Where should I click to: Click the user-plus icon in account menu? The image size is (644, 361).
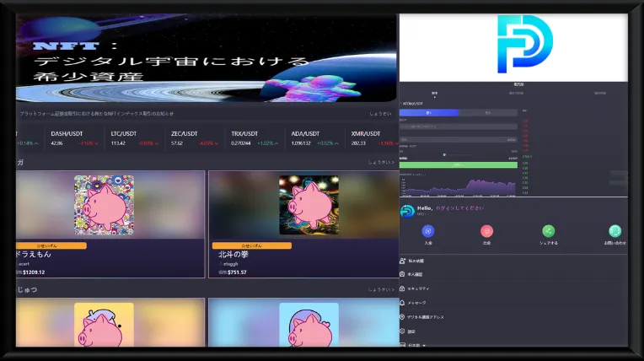coord(402,261)
